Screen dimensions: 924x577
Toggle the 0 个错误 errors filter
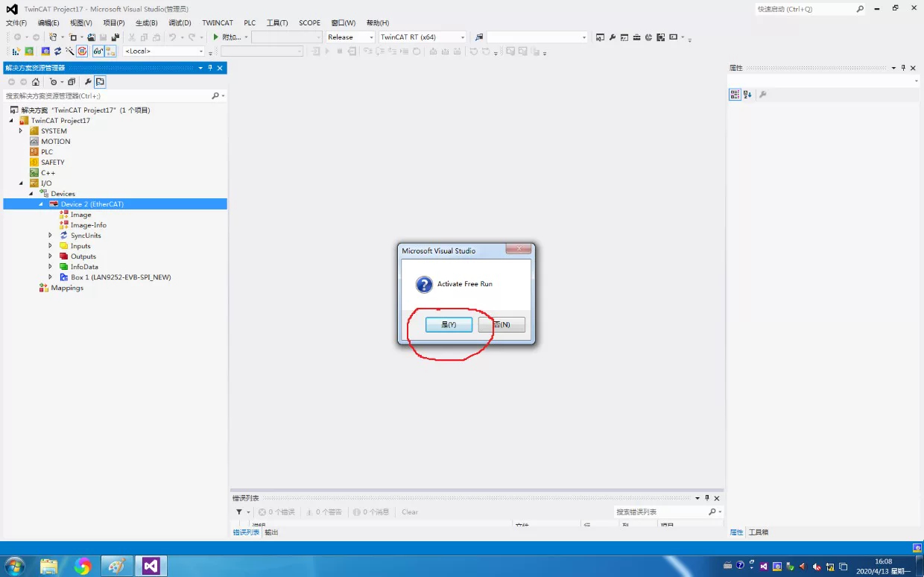tap(276, 512)
